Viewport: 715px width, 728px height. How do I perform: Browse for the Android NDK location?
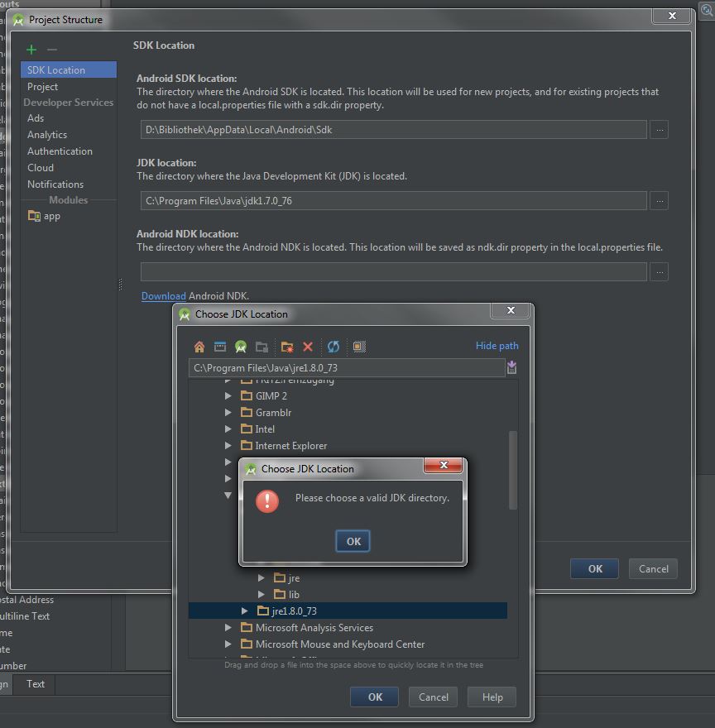[x=659, y=271]
